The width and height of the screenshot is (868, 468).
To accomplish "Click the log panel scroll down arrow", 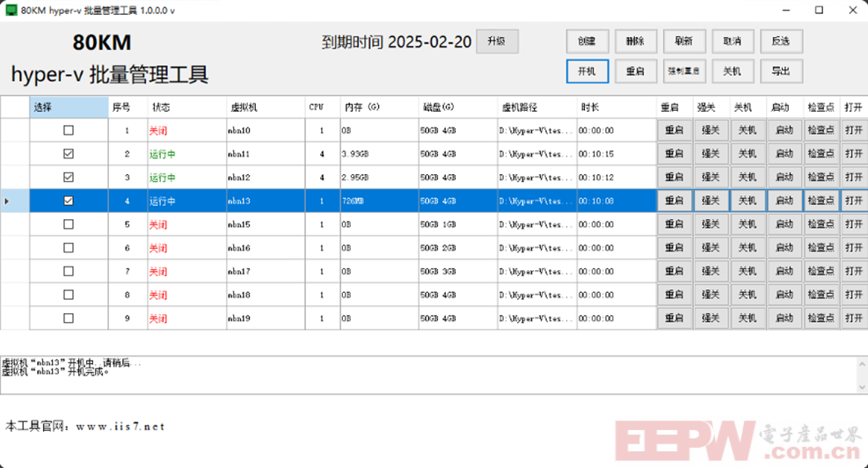I will [862, 387].
